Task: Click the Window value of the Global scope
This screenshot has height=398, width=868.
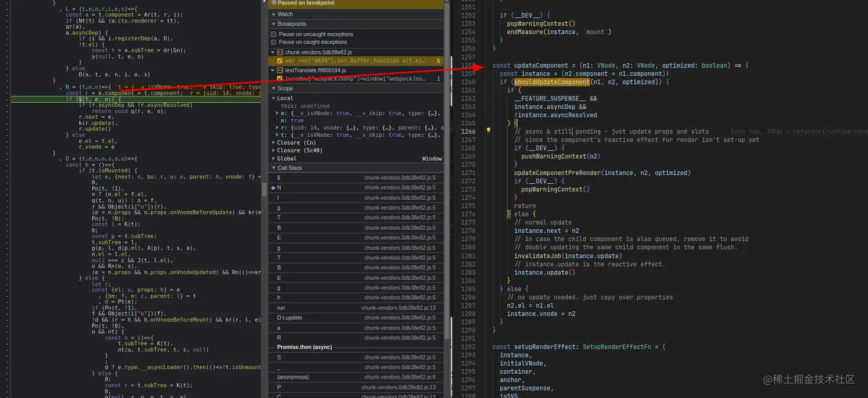Action: (x=432, y=159)
